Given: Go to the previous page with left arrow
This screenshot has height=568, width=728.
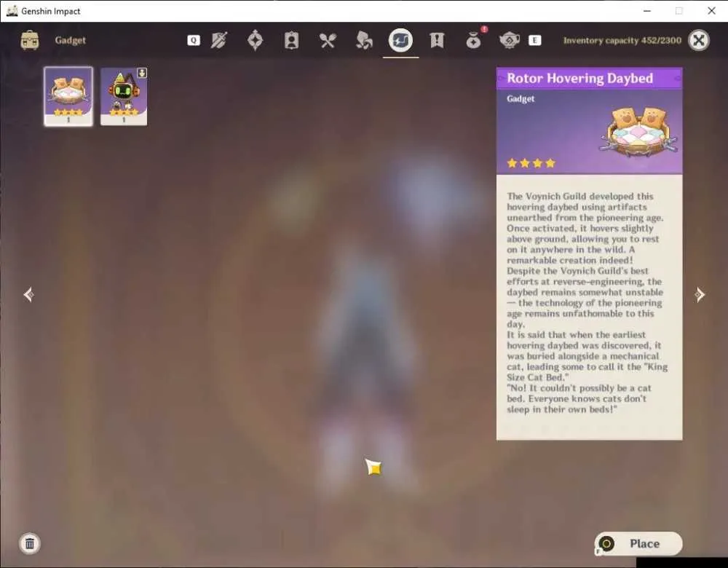Looking at the screenshot, I should (x=29, y=294).
